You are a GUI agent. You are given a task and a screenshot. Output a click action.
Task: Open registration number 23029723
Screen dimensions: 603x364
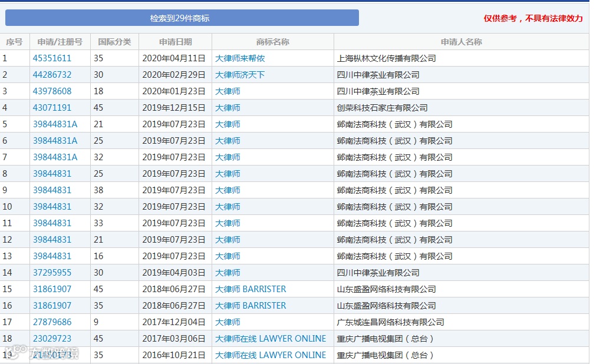point(52,339)
